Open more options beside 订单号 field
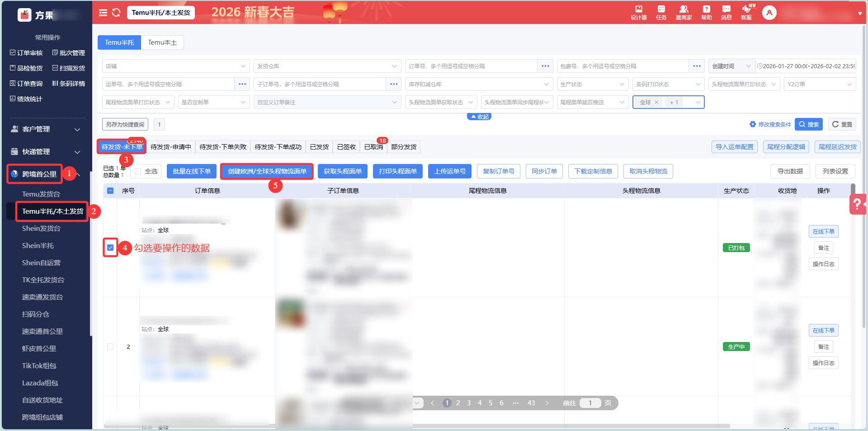The image size is (868, 431). click(545, 66)
